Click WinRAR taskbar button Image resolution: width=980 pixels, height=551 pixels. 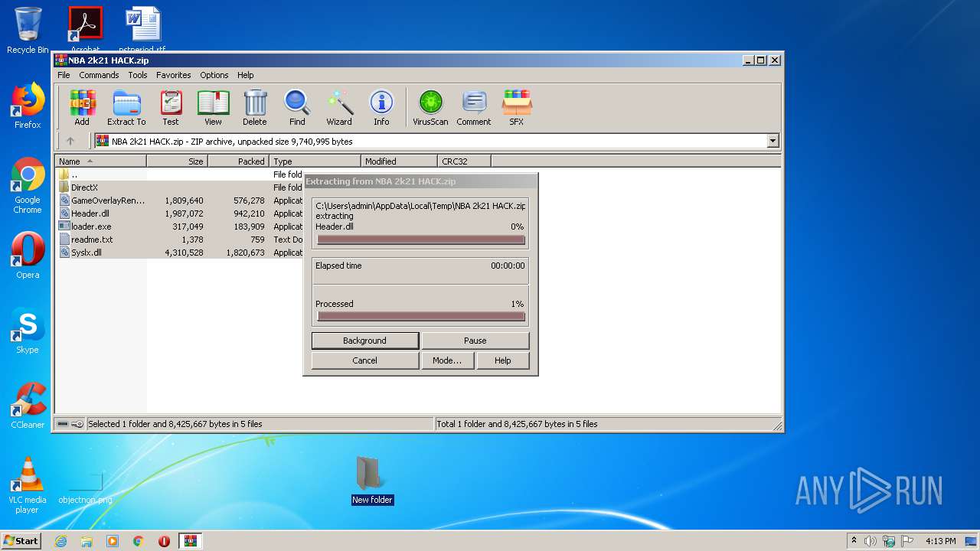190,541
